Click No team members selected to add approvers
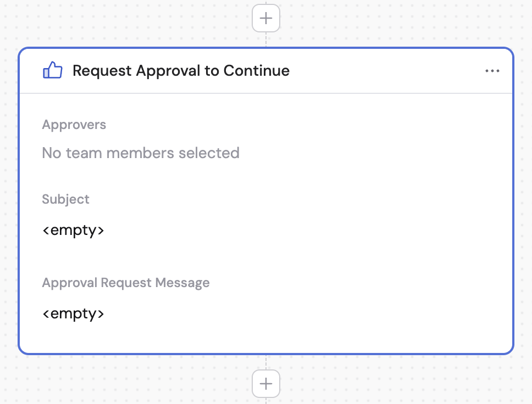This screenshot has width=532, height=404. tap(141, 153)
